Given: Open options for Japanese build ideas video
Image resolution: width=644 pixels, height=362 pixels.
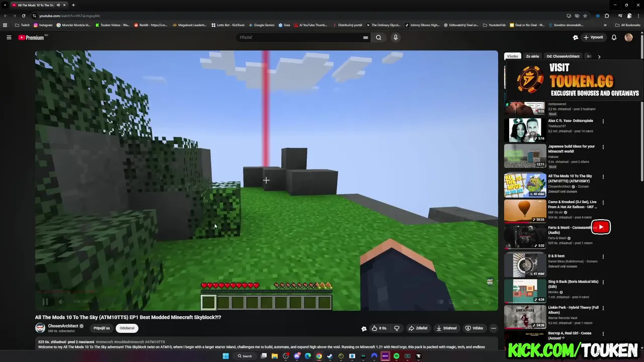Looking at the screenshot, I should click(x=603, y=147).
